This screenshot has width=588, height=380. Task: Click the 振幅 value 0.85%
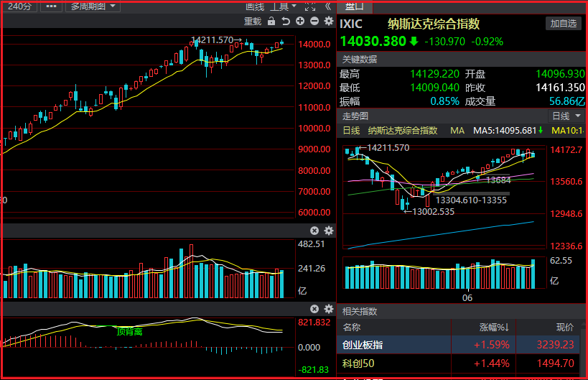click(444, 101)
